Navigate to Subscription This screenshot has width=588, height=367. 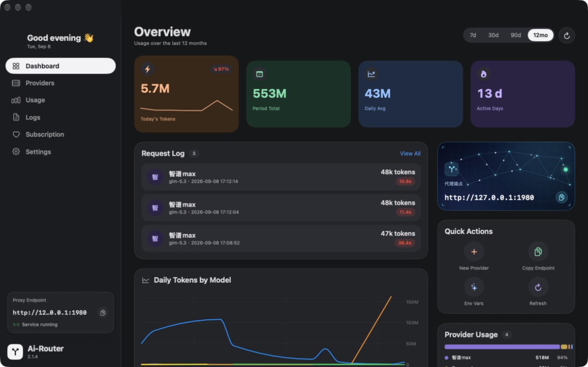coord(61,135)
